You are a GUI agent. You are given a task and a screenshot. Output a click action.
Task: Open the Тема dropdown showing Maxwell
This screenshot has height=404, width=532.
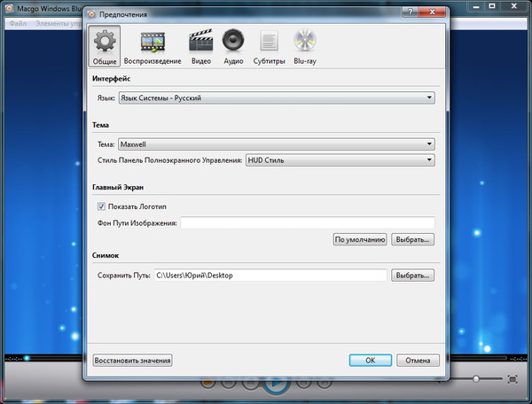(276, 144)
